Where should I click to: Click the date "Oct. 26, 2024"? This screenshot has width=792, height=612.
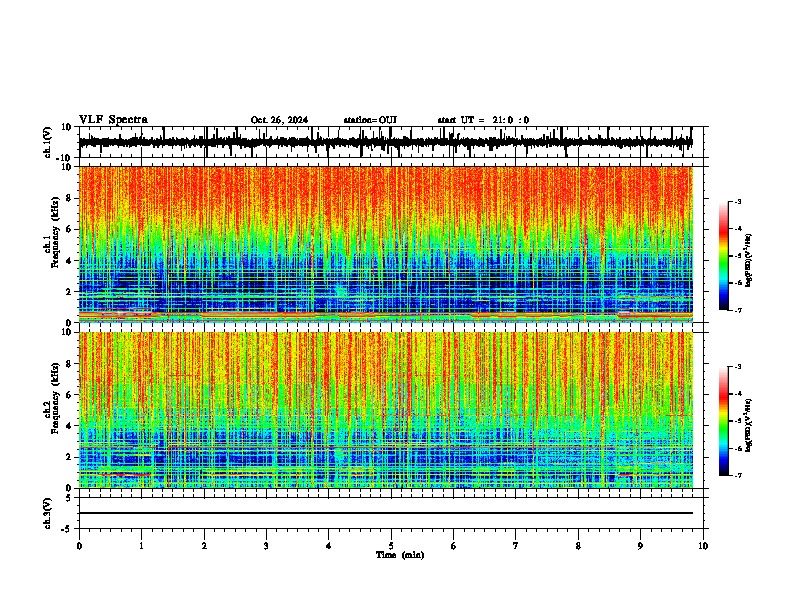coord(279,120)
